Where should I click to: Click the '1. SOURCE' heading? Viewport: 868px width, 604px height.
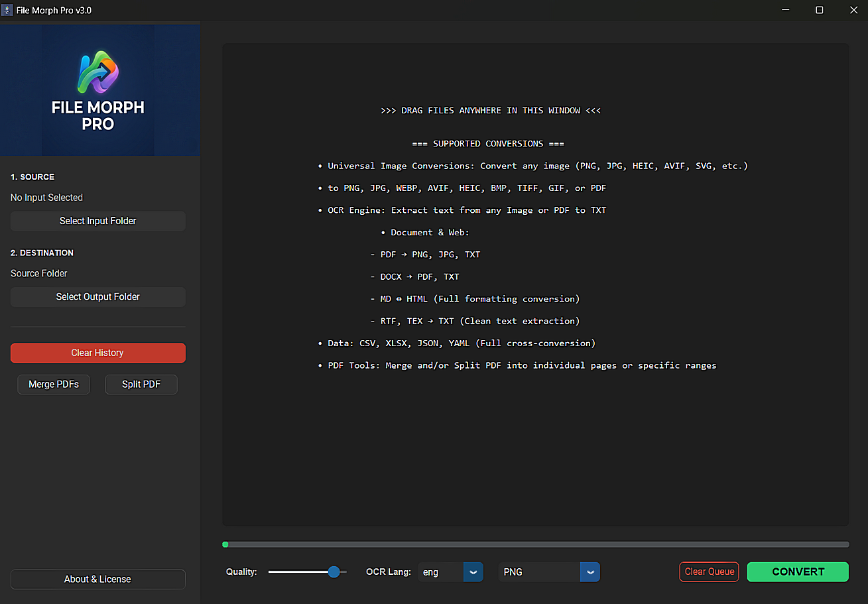pos(32,177)
